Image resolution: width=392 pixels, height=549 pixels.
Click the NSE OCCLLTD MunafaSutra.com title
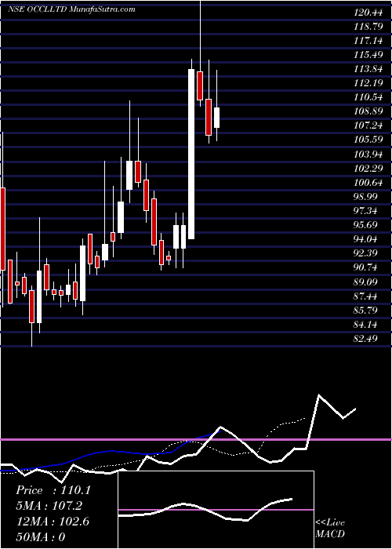point(71,9)
